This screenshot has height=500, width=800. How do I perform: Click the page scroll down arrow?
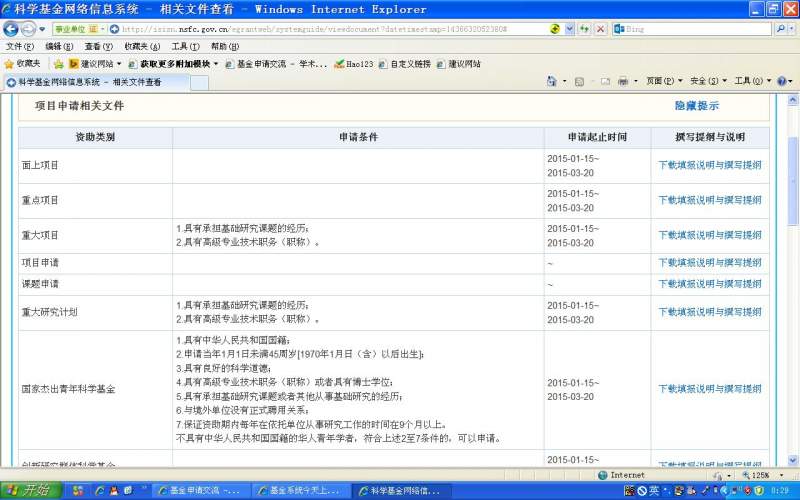click(x=793, y=460)
